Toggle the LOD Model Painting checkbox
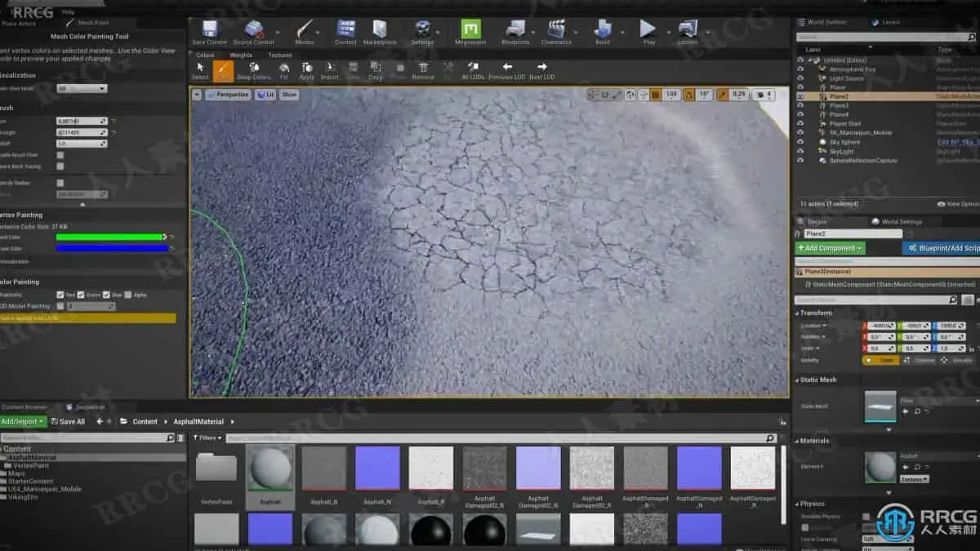The width and height of the screenshot is (980, 551). (60, 306)
